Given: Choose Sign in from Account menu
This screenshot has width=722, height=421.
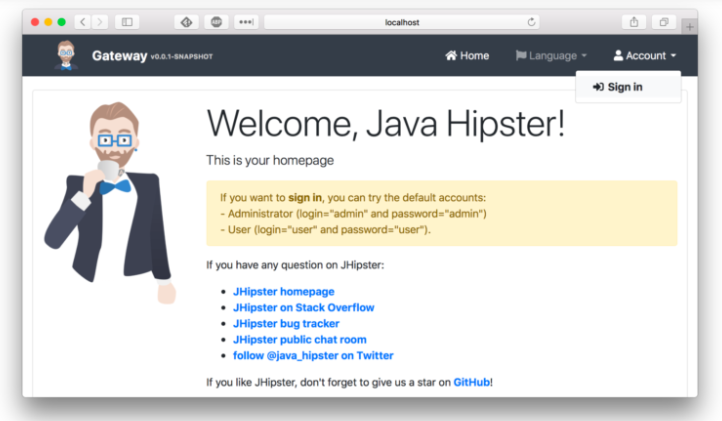Looking at the screenshot, I should (x=628, y=87).
